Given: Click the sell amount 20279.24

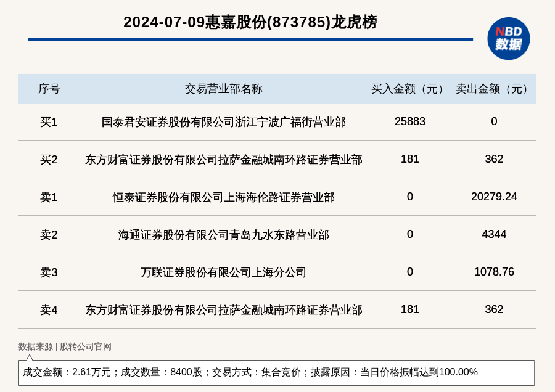Looking at the screenshot, I should coord(494,197).
